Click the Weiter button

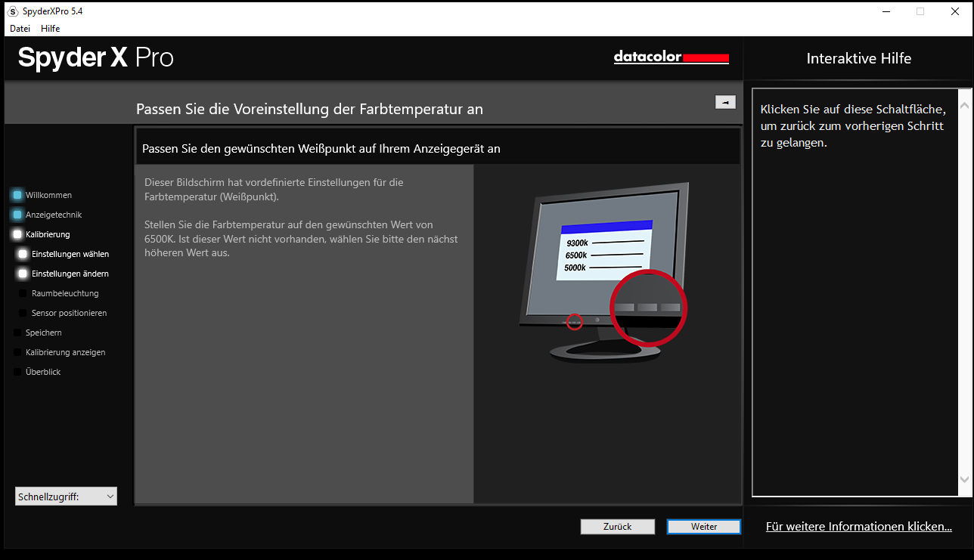[703, 527]
